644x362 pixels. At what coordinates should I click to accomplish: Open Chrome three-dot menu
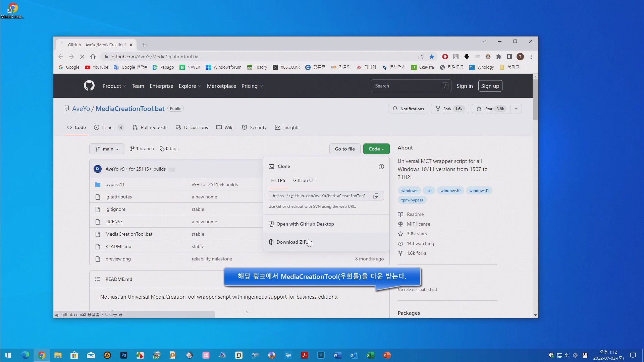coord(531,57)
